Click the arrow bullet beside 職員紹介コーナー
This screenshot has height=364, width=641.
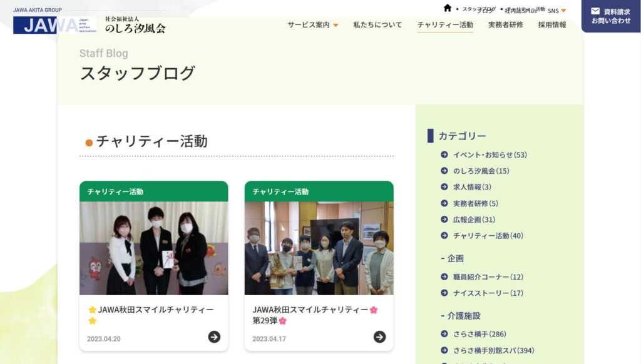coord(444,277)
